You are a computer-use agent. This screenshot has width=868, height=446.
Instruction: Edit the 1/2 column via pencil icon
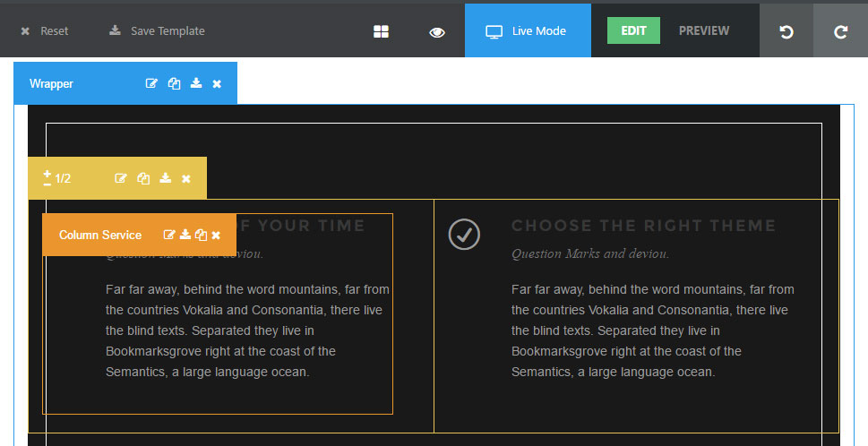click(x=121, y=178)
